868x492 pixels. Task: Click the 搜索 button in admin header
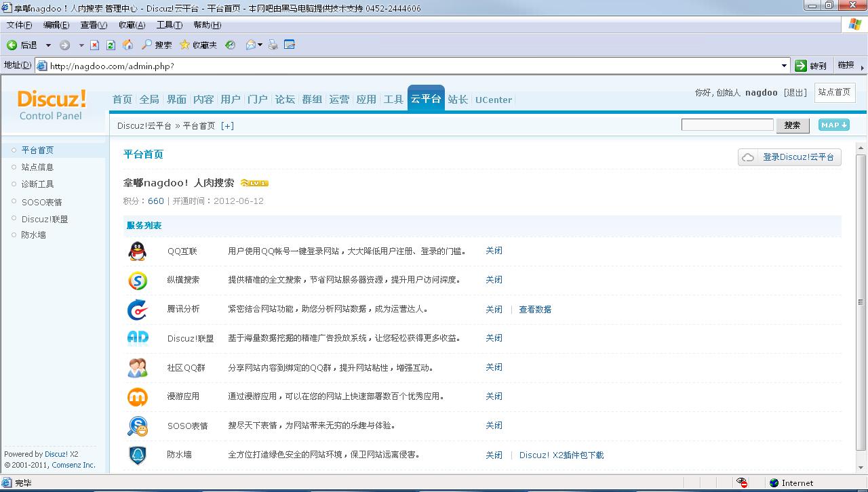(792, 125)
